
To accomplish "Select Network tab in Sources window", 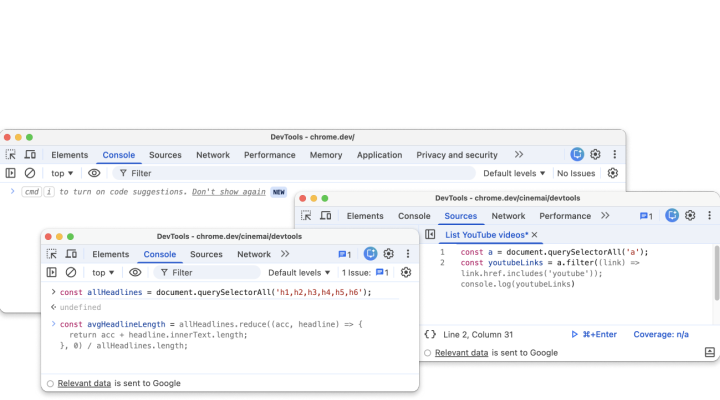I will click(x=508, y=216).
